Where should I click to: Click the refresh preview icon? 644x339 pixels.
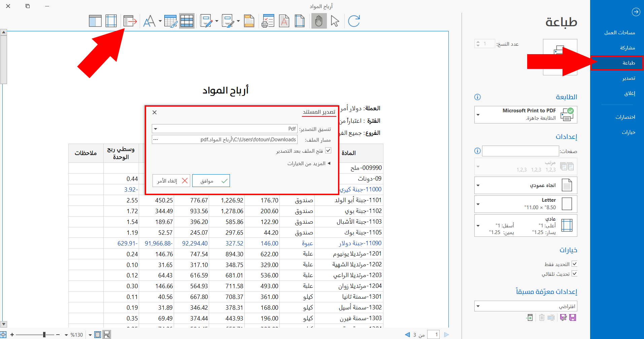click(354, 21)
